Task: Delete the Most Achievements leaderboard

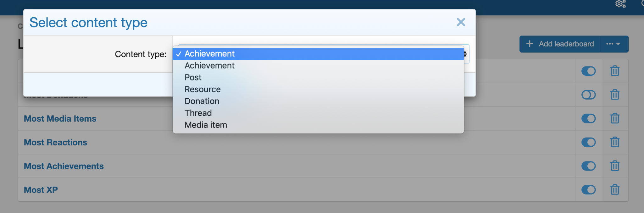Action: click(615, 166)
